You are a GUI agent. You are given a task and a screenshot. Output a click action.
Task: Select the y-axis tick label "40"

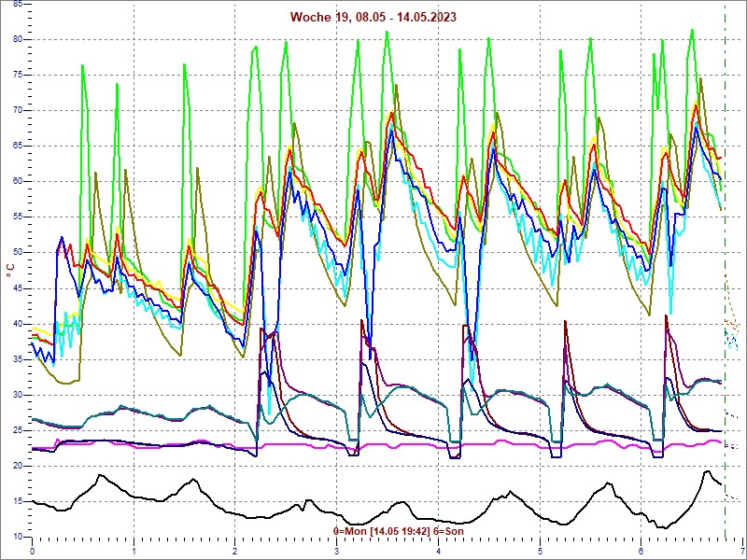[x=17, y=324]
